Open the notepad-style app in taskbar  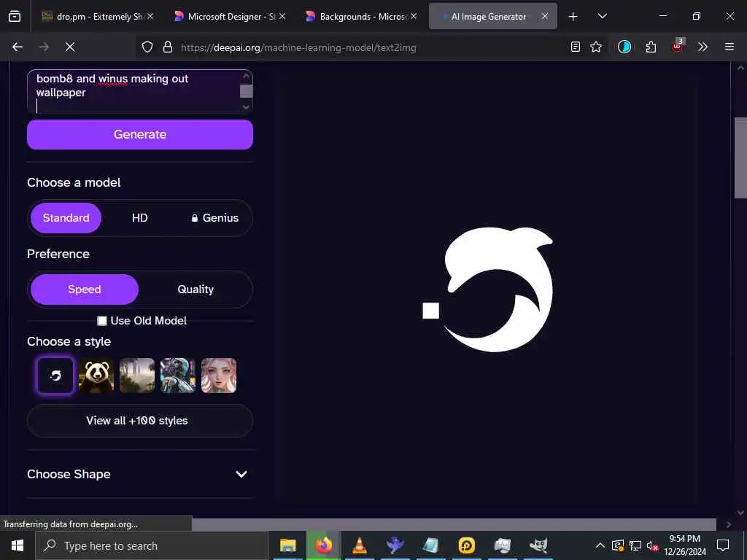pyautogui.click(x=430, y=545)
